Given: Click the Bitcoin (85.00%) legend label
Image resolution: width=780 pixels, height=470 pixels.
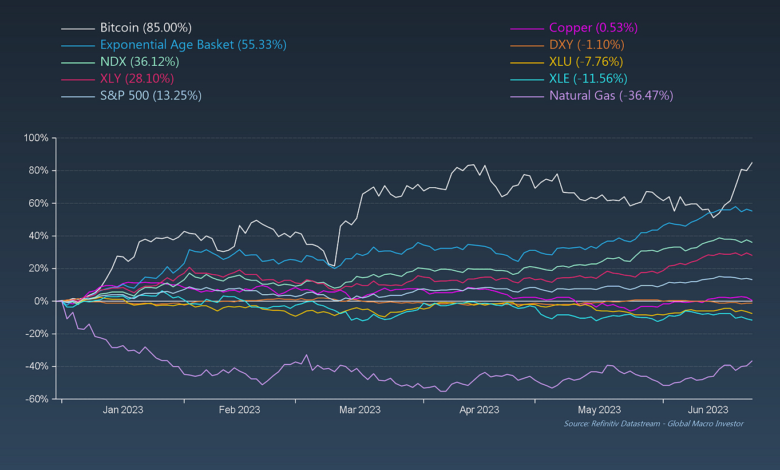Looking at the screenshot, I should click(146, 27).
